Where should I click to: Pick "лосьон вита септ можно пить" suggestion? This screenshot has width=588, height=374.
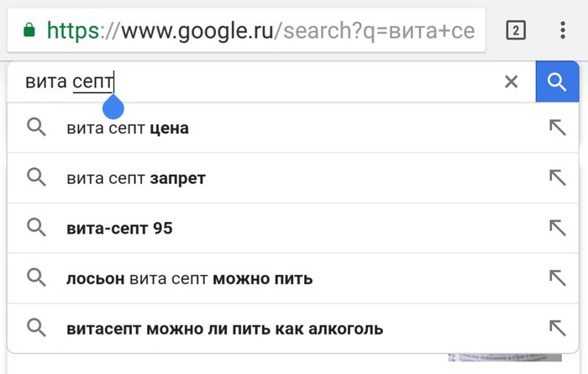click(189, 278)
